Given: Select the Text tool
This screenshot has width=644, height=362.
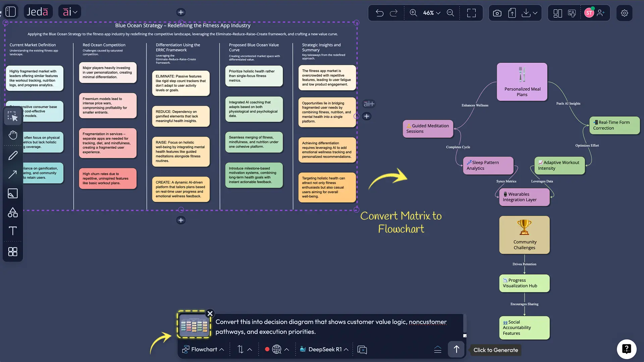Looking at the screenshot, I should pyautogui.click(x=12, y=231).
